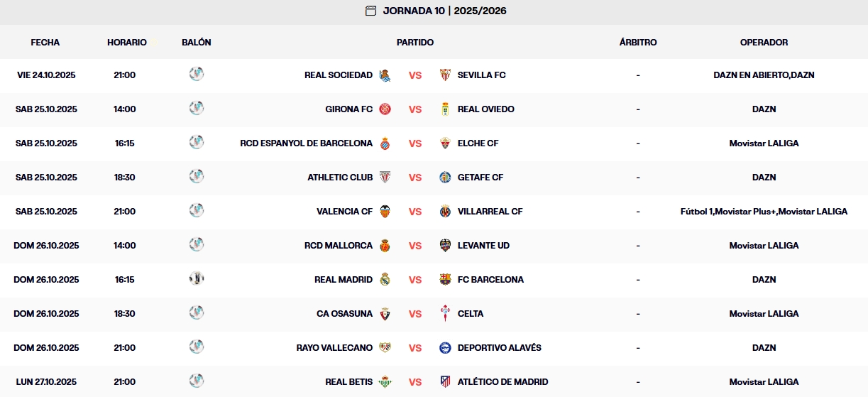Viewport: 868px width, 397px height.
Task: Click the ball icon for Girona match
Action: click(197, 108)
